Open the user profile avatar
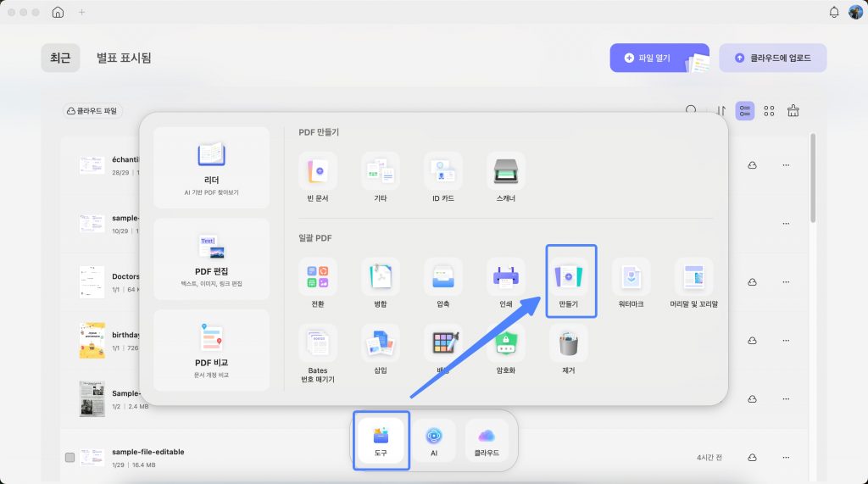The height and width of the screenshot is (484, 868). click(855, 12)
